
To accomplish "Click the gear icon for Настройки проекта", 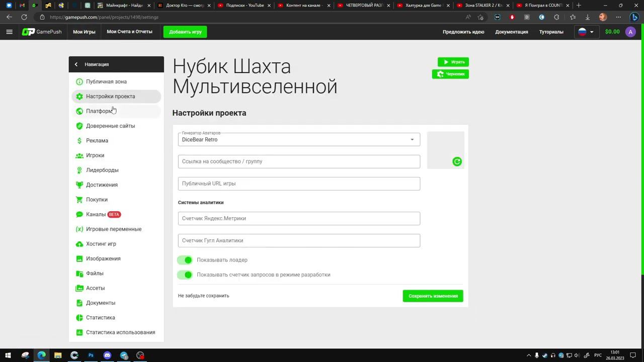I will pyautogui.click(x=79, y=97).
